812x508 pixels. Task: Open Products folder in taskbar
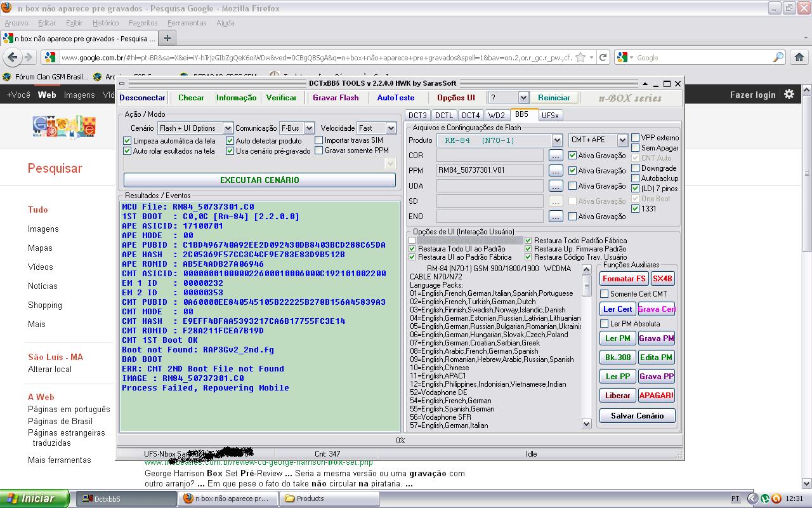tap(329, 498)
